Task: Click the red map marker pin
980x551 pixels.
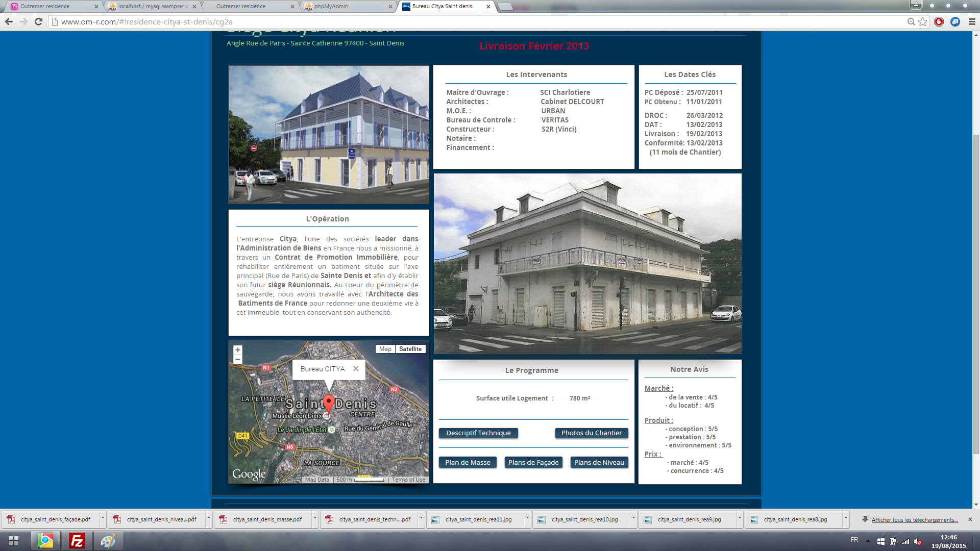Action: click(x=329, y=405)
